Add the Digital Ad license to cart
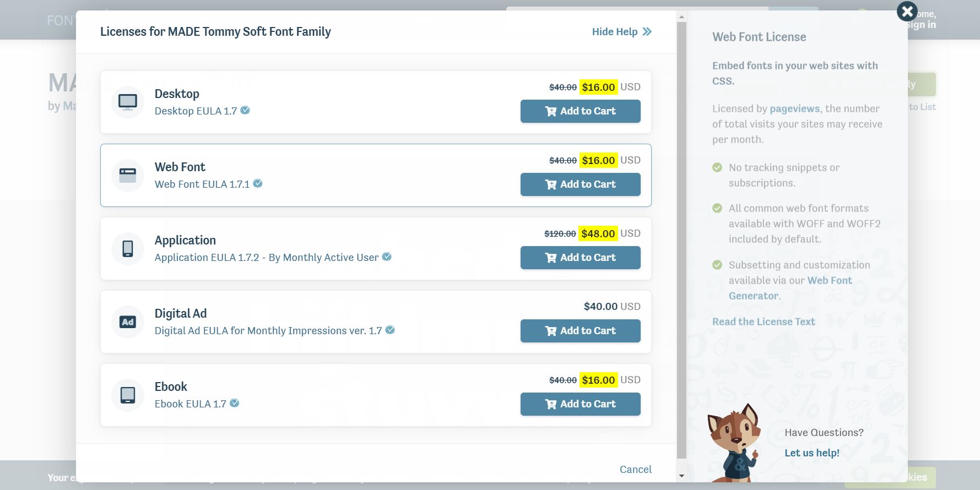 pos(581,331)
